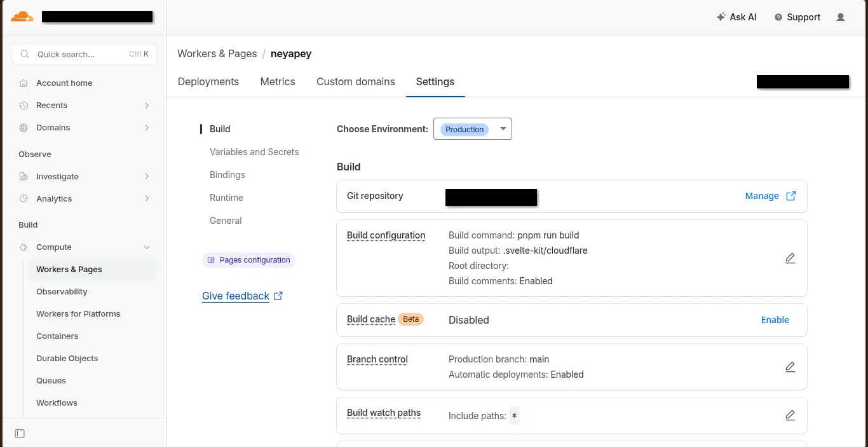Click the Ask AI button
Image resolution: width=868 pixels, height=447 pixels.
coord(736,17)
